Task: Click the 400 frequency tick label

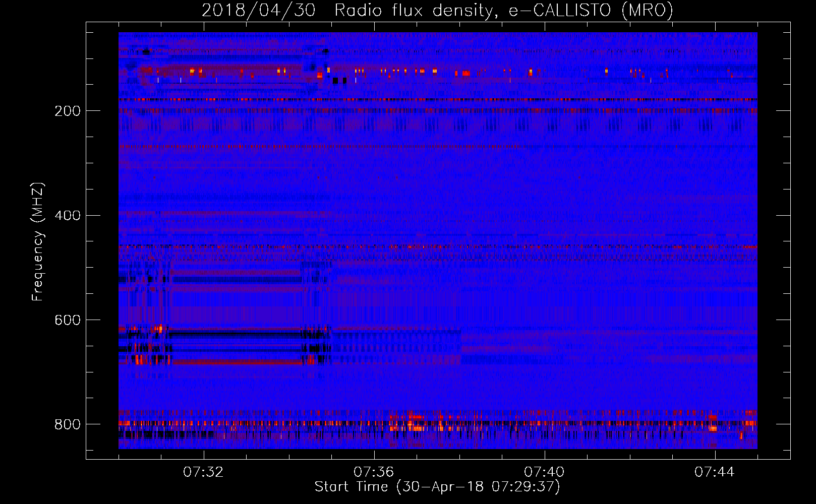Action: tap(68, 216)
